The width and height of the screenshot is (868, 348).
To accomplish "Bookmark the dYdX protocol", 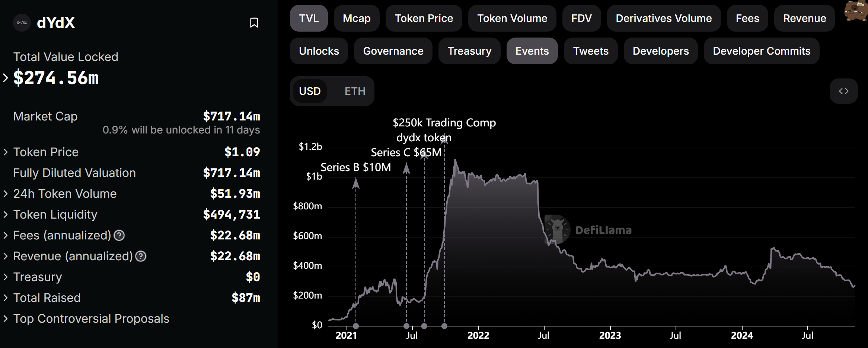I will (x=254, y=23).
